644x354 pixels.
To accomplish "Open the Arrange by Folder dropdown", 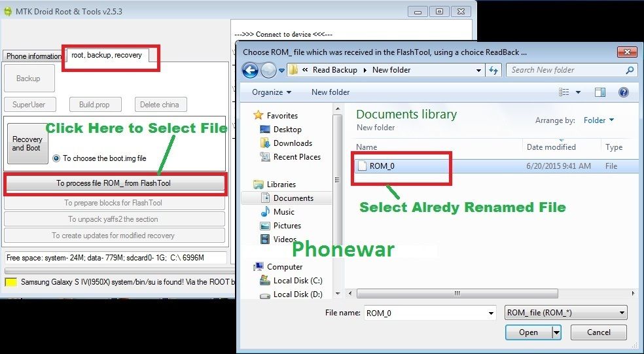I will point(599,120).
